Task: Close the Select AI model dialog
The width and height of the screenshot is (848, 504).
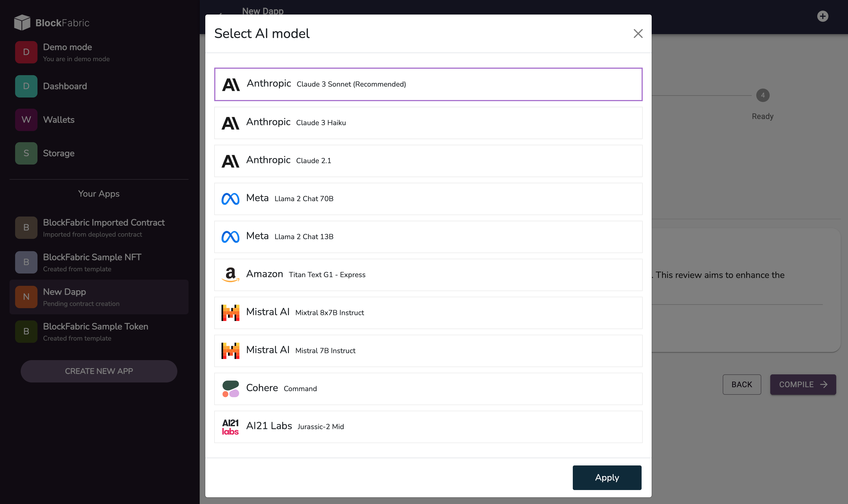Action: click(638, 33)
